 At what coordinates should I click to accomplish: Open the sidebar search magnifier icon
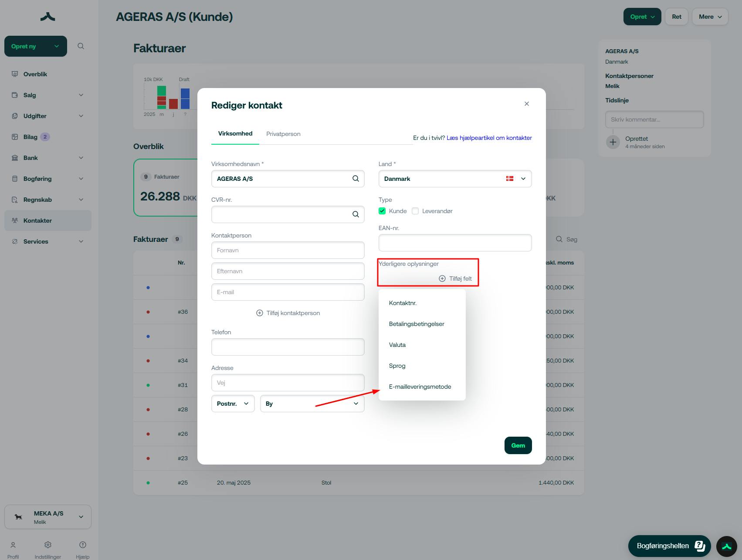tap(81, 46)
